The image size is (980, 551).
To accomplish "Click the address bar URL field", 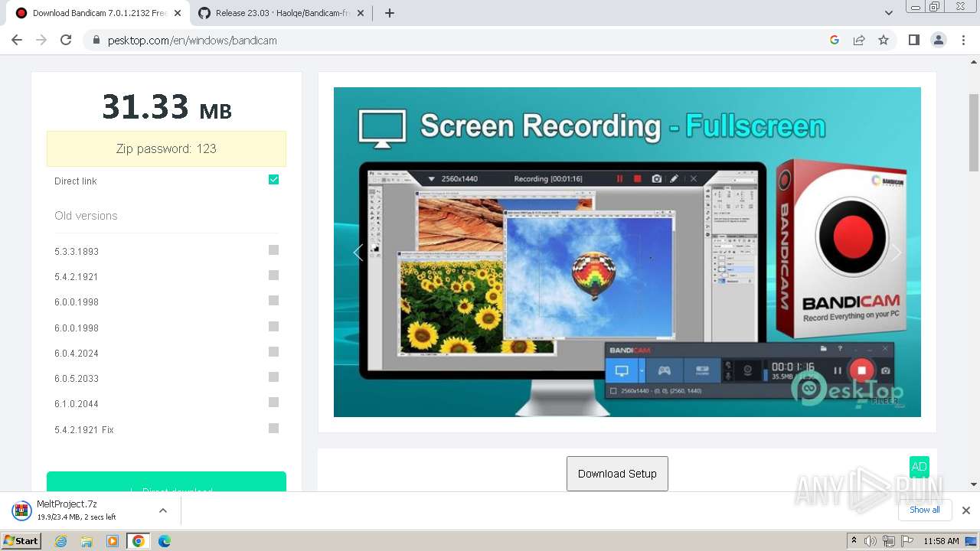I will tap(459, 41).
